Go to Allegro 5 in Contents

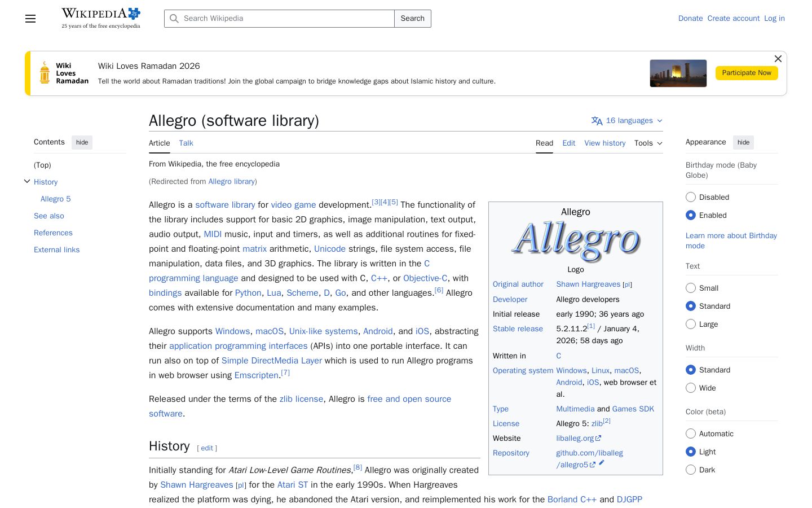click(x=56, y=199)
